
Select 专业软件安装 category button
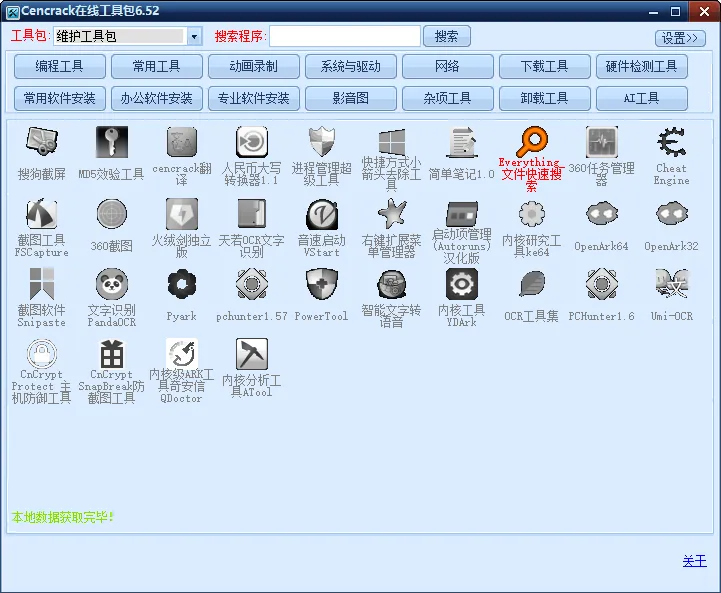[254, 98]
